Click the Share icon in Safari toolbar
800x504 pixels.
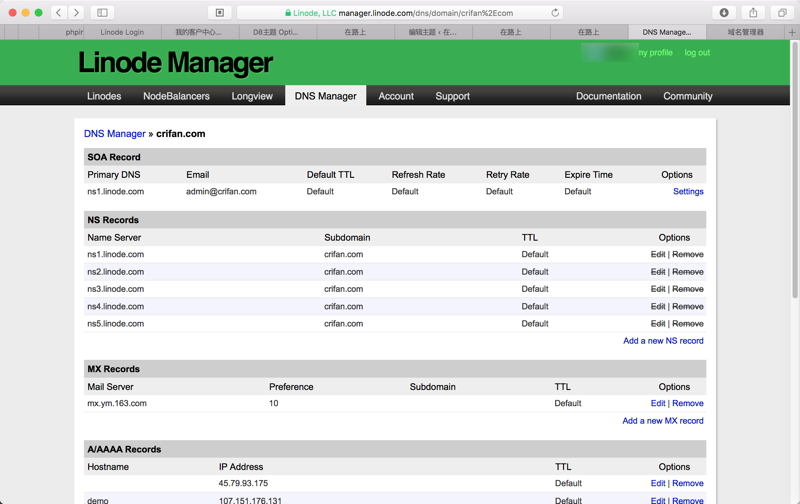point(753,13)
